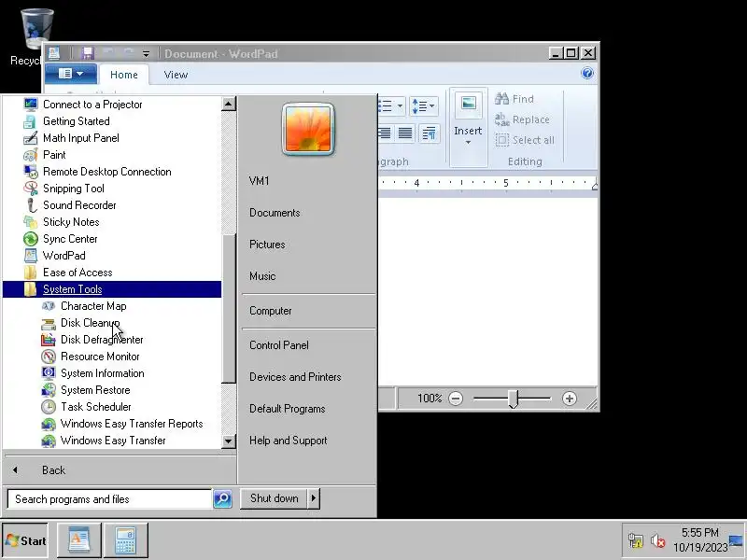Click the Shut down button
This screenshot has width=747, height=560.
pyautogui.click(x=274, y=498)
